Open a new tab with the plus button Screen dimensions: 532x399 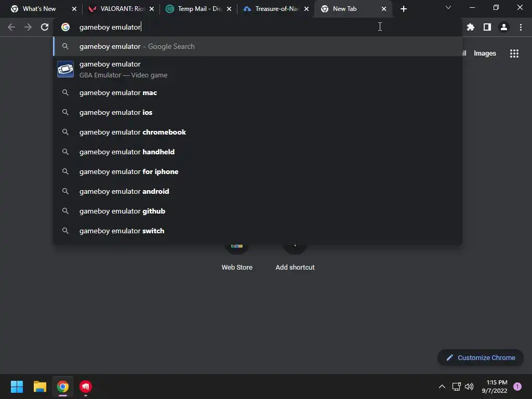(x=403, y=9)
